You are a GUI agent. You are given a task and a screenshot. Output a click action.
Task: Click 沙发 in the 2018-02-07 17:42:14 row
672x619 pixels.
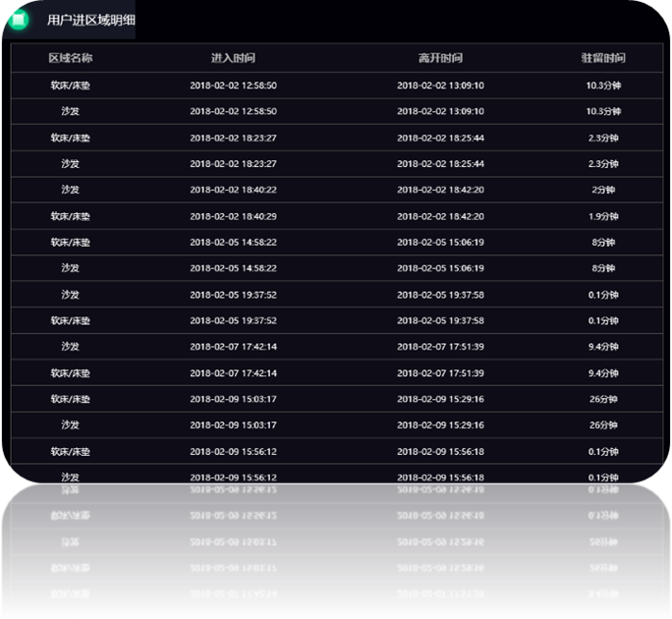pos(71,347)
